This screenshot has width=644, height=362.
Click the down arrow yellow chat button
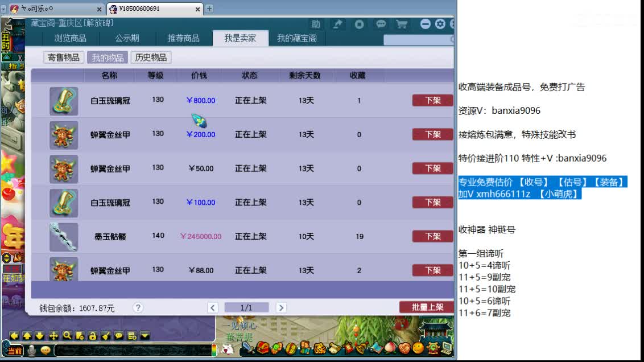click(x=40, y=336)
